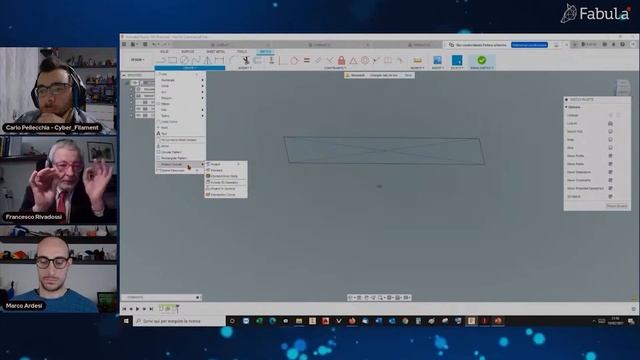Click the blue button in top bar
Screen dimensions: 640x360
point(529,45)
